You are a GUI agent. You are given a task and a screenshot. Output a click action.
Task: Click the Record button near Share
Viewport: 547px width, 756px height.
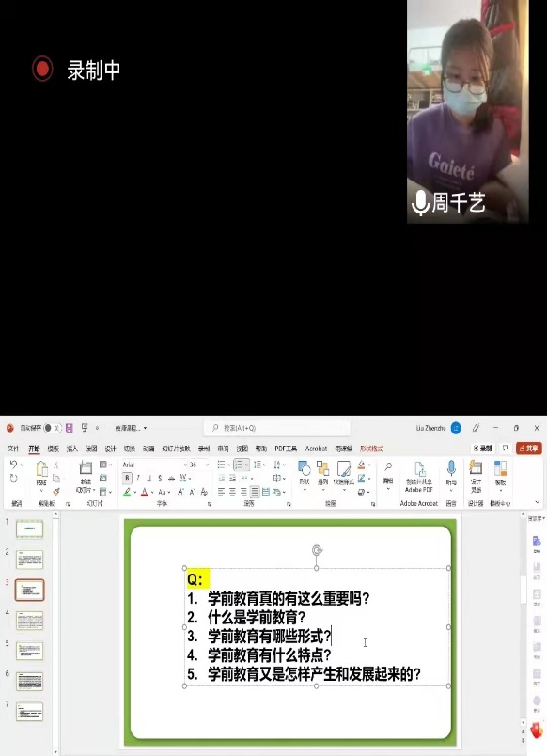[482, 448]
